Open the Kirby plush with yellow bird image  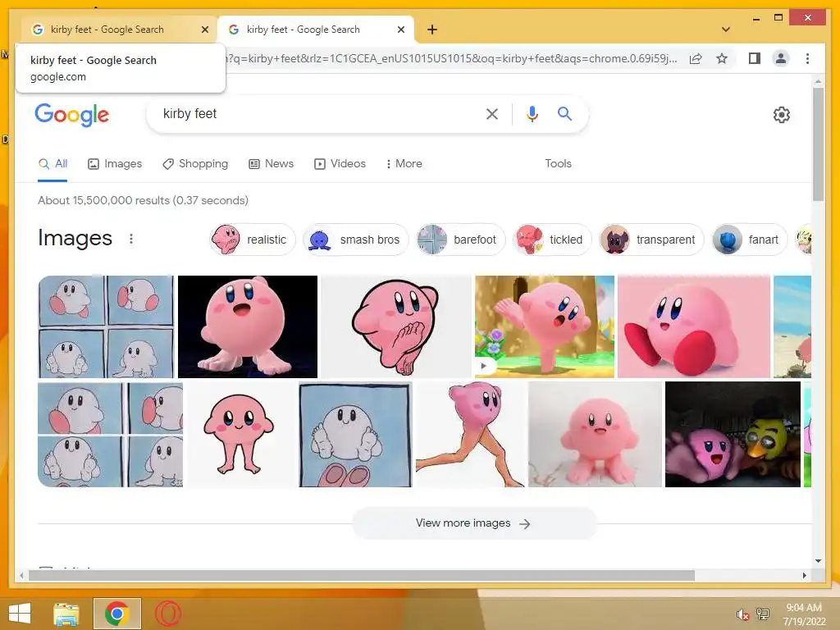733,435
